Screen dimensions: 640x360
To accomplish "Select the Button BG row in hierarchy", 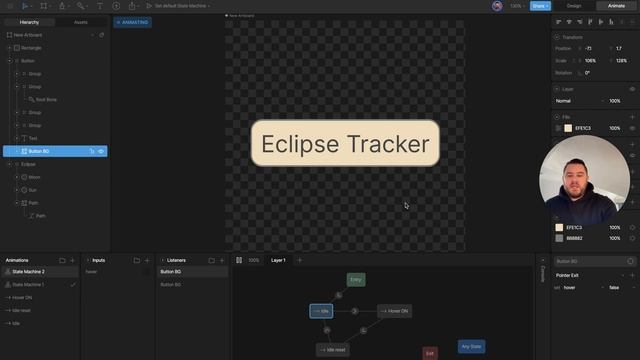I will point(55,151).
